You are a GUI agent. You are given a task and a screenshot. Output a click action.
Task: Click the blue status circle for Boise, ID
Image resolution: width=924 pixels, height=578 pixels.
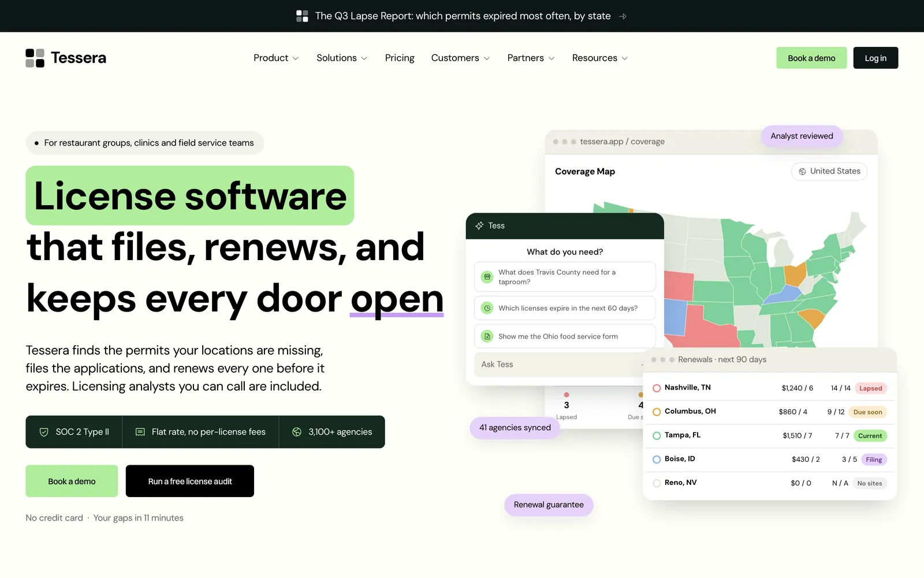coord(657,460)
